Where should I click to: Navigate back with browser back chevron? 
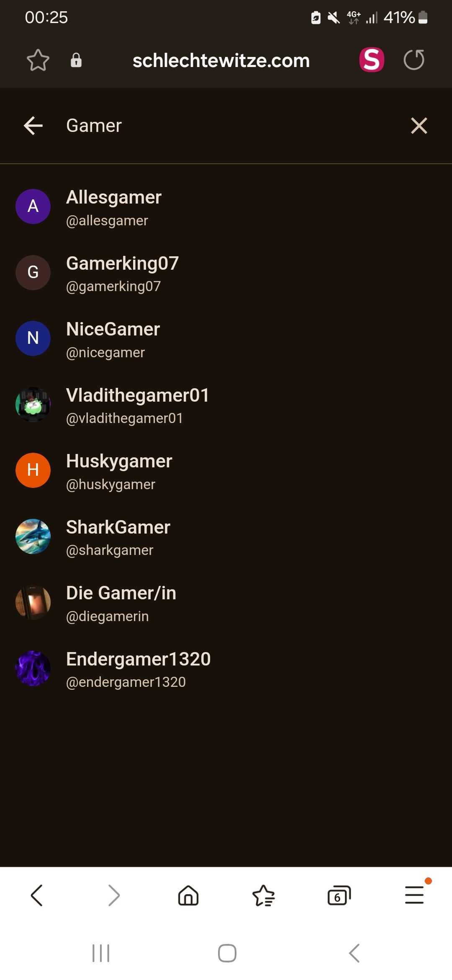[37, 895]
